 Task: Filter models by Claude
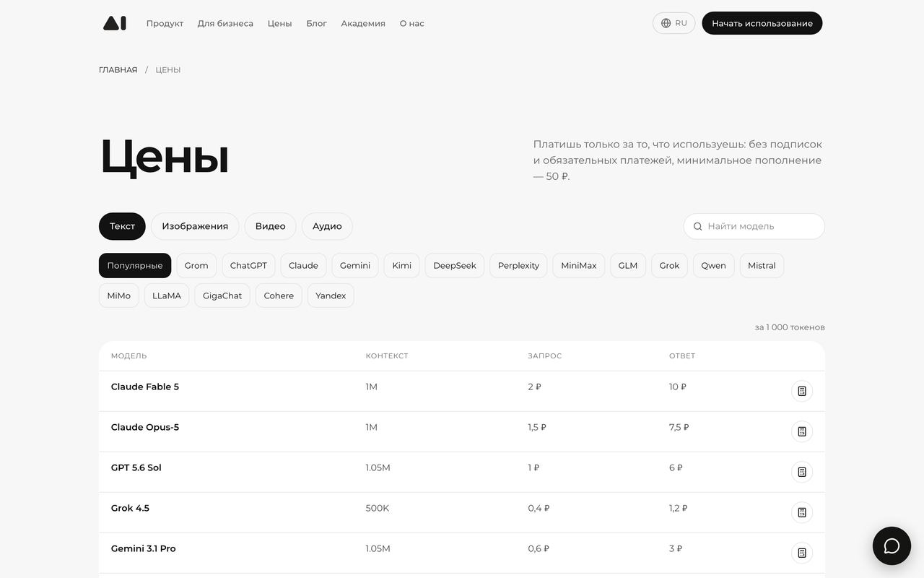click(x=303, y=265)
